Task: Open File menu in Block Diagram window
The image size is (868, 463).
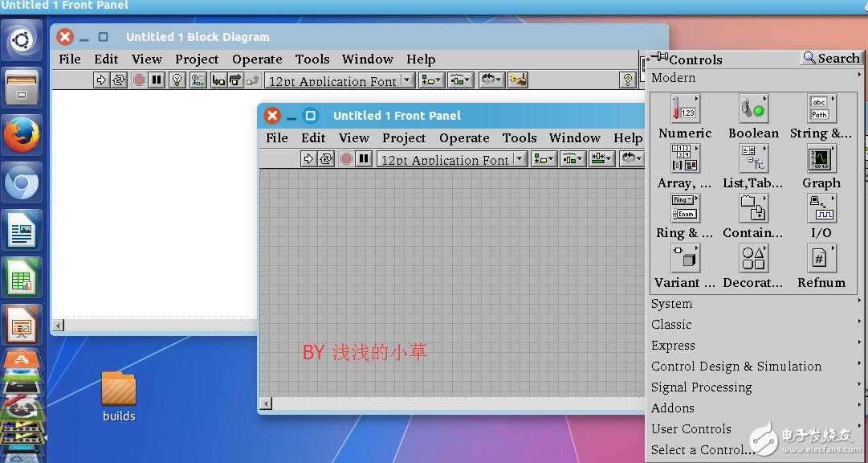Action: pyautogui.click(x=70, y=59)
